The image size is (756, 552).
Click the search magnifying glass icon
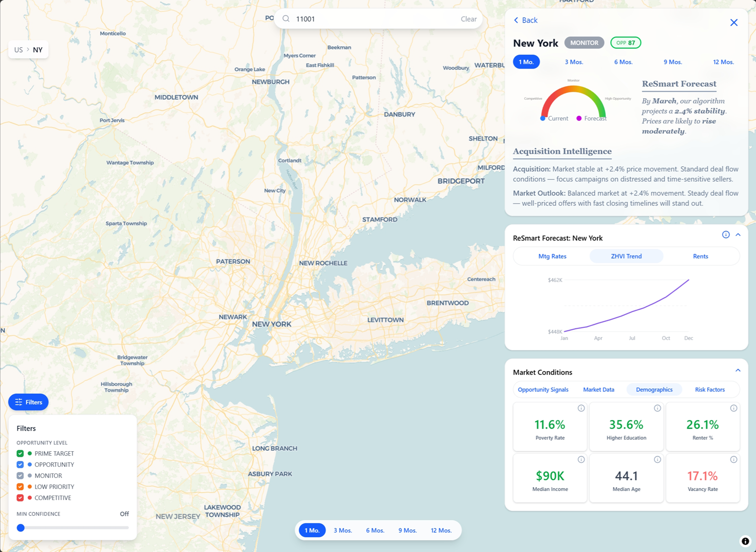click(286, 19)
